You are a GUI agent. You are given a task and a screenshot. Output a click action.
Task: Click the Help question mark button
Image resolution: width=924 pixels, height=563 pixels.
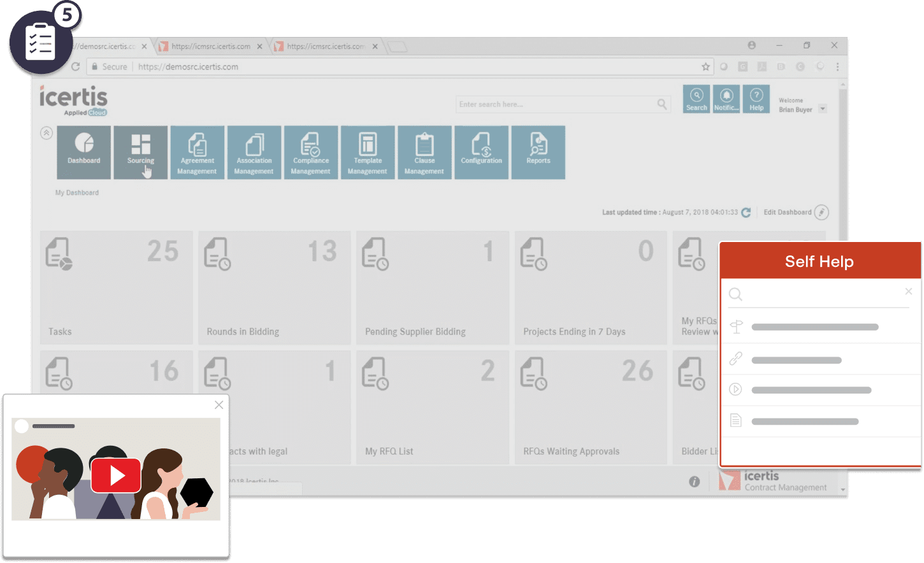coord(756,99)
